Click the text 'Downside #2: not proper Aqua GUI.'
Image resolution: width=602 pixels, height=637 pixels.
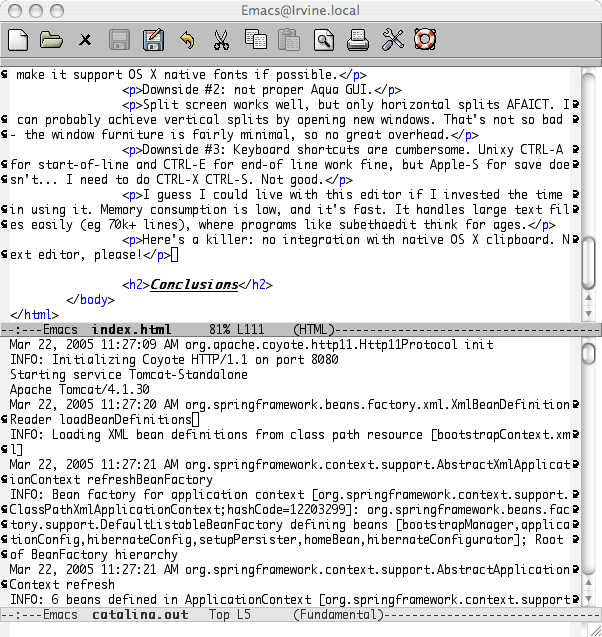point(257,90)
